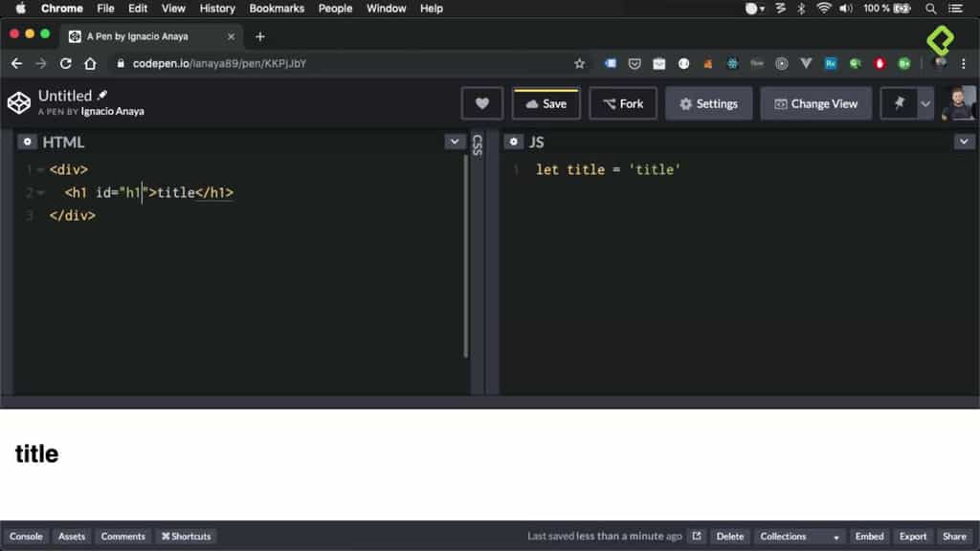Open the JS editor settings gear icon
This screenshot has width=980, height=551.
(x=515, y=142)
